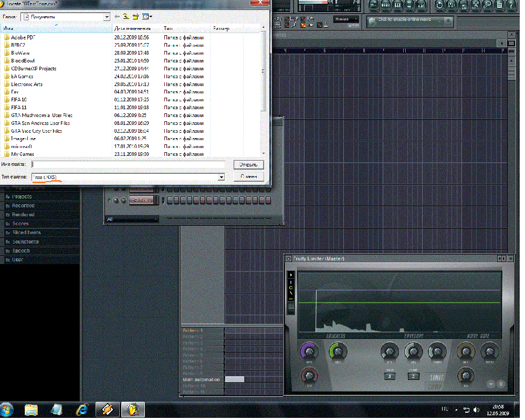
Task: Click the file name input field
Action: (x=128, y=165)
